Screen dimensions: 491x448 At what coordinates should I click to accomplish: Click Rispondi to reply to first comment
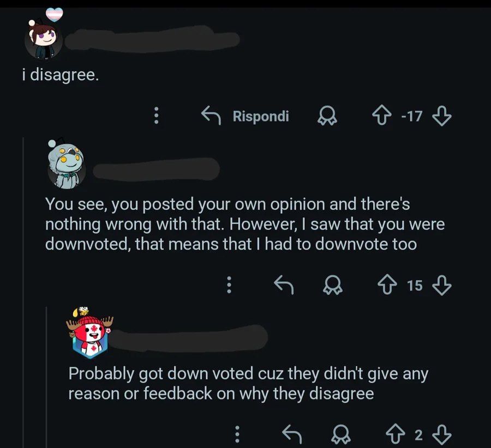click(x=245, y=116)
